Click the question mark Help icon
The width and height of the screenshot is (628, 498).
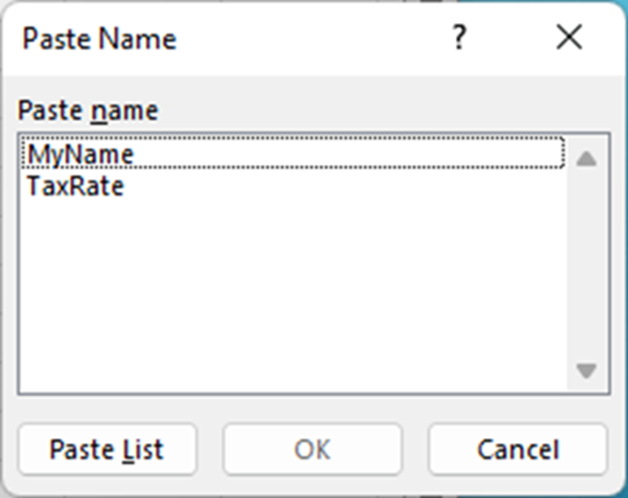point(459,38)
